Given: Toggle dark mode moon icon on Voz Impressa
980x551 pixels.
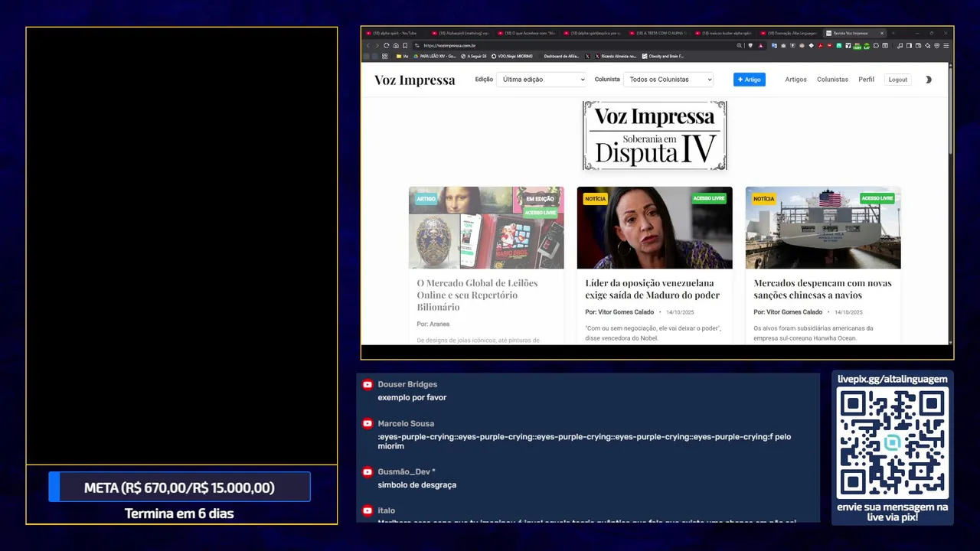Looking at the screenshot, I should tap(929, 80).
